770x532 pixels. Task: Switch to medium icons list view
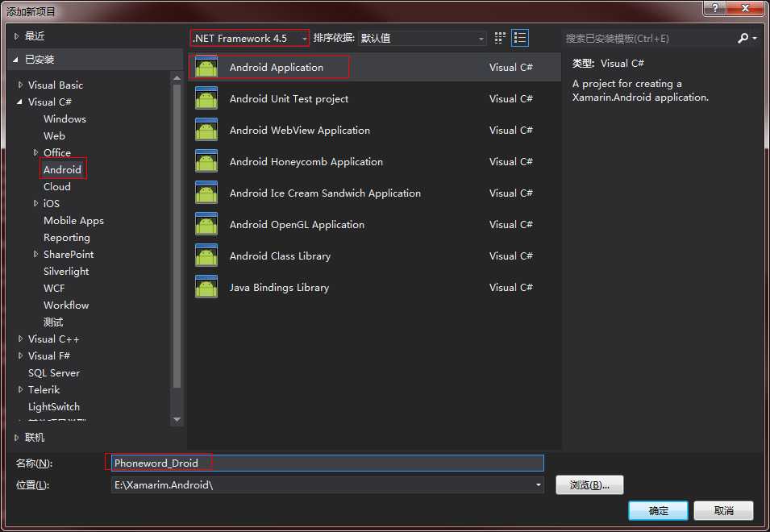[520, 38]
